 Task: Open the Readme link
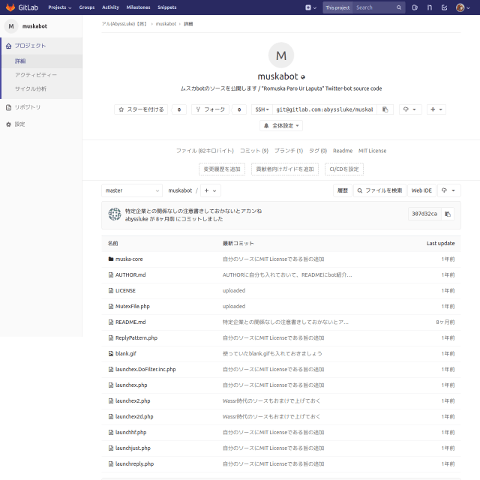click(x=343, y=151)
